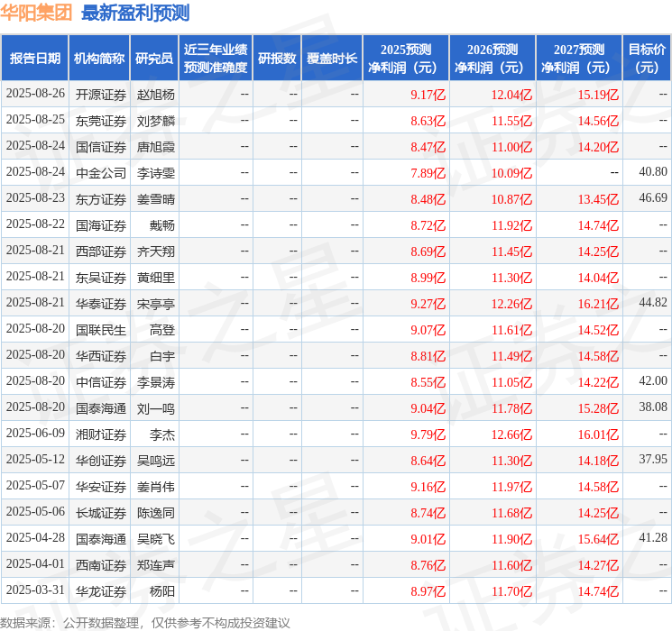Select the 研究员 column header
Image resolution: width=672 pixels, height=631 pixels.
[154, 59]
